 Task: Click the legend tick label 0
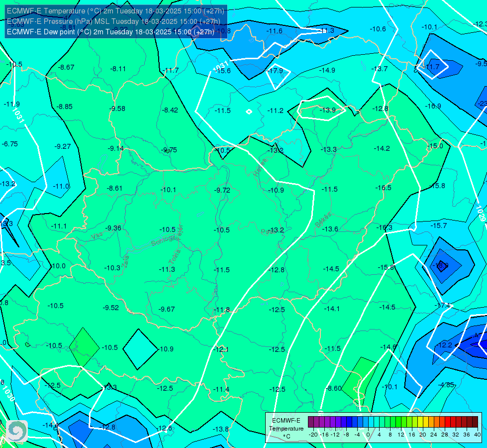368,435
